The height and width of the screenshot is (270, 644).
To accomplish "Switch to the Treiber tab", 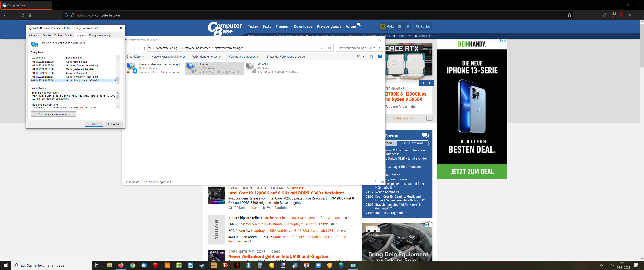I will click(58, 35).
